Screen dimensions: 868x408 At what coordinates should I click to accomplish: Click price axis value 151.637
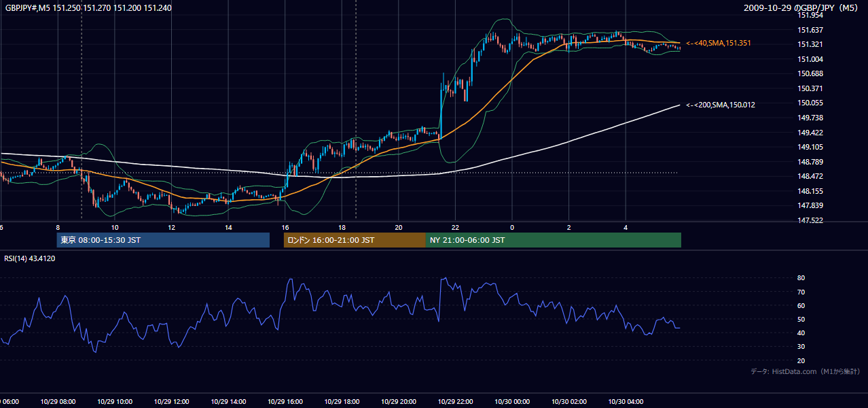click(811, 30)
